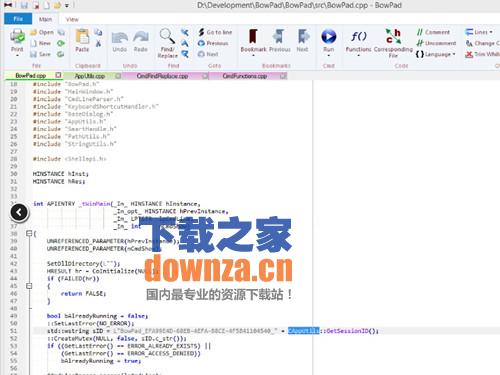Click the Print icon in ribbon

[17, 37]
